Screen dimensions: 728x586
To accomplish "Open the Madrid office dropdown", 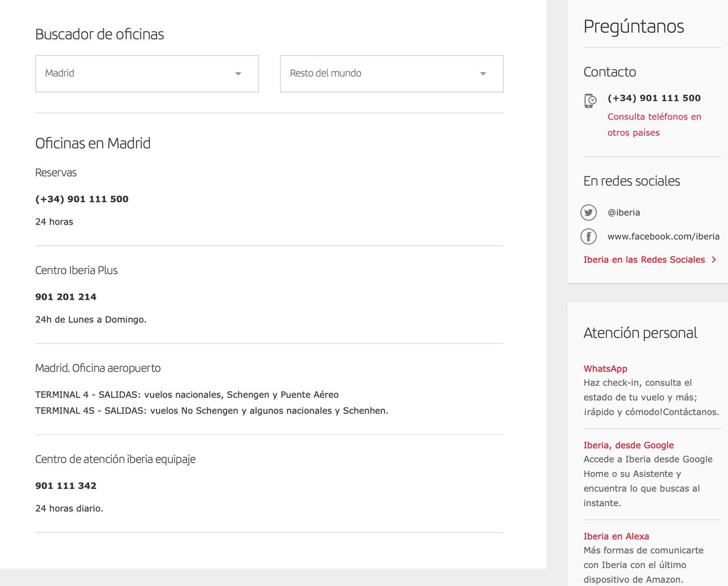I will (x=147, y=74).
